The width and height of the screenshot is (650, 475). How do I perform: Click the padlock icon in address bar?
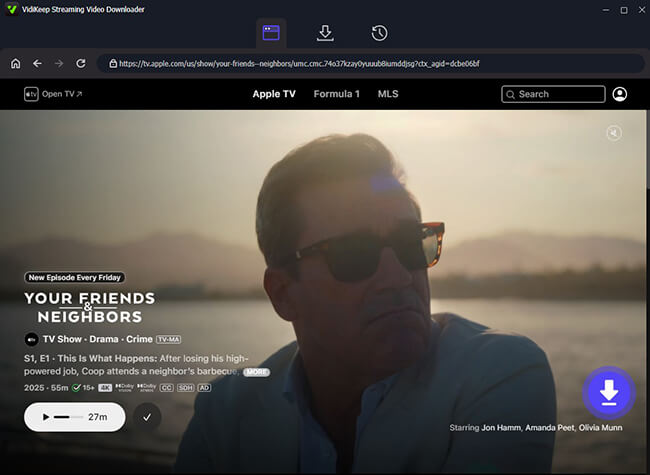[x=113, y=63]
